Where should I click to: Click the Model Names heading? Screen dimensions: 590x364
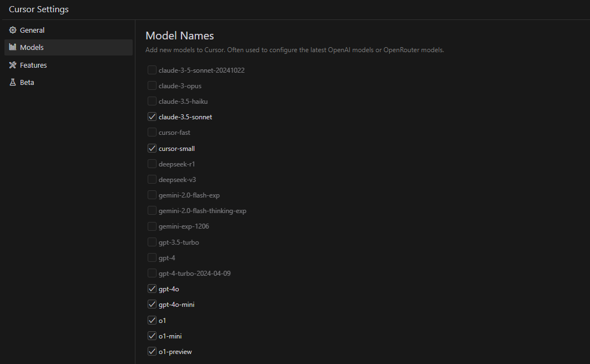[180, 36]
